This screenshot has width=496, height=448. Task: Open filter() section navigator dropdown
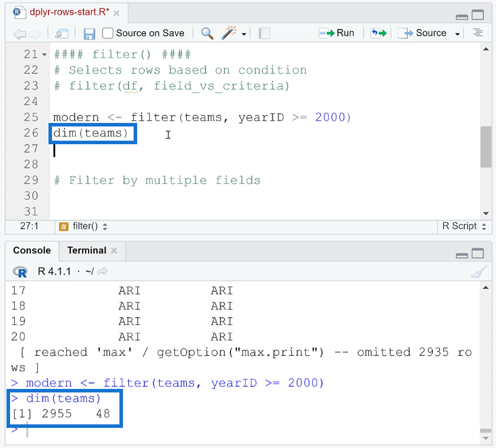pos(83,226)
